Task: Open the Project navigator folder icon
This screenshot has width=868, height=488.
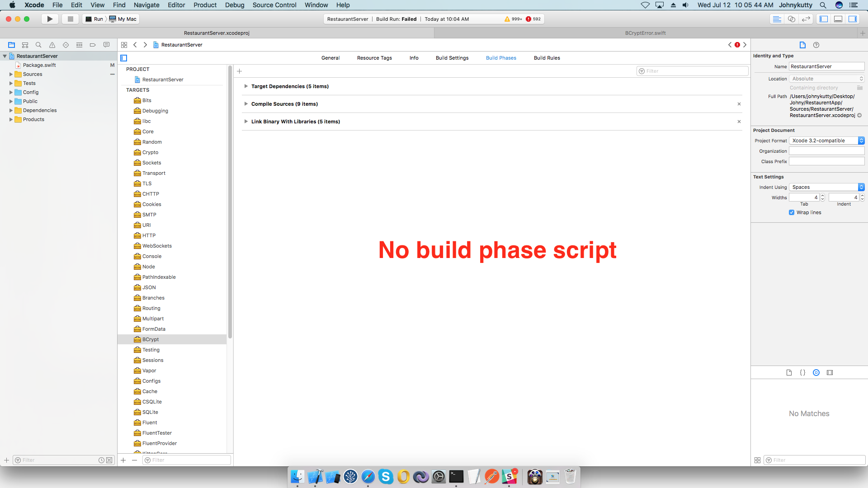Action: click(x=11, y=45)
